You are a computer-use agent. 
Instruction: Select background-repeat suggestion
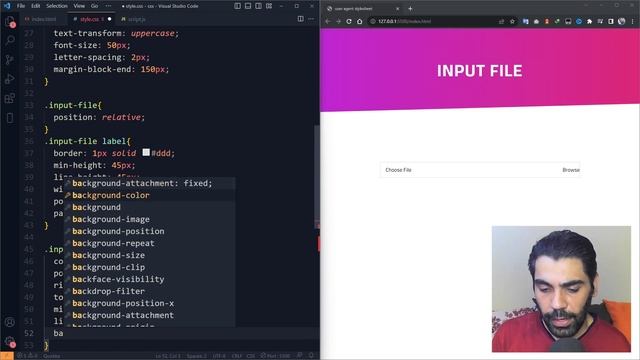pyautogui.click(x=149, y=243)
